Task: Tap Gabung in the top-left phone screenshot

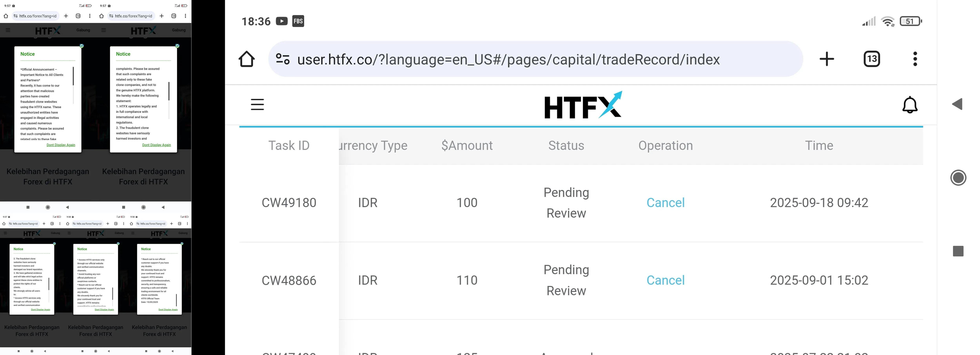Action: 83,30
